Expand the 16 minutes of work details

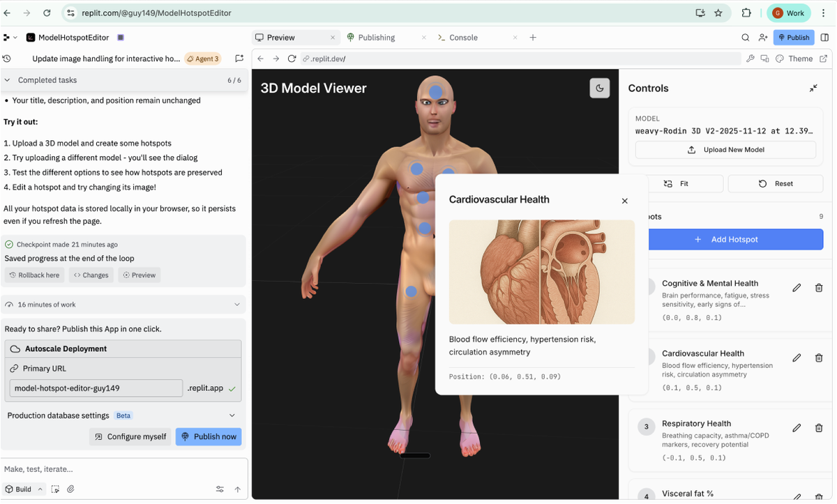(237, 305)
